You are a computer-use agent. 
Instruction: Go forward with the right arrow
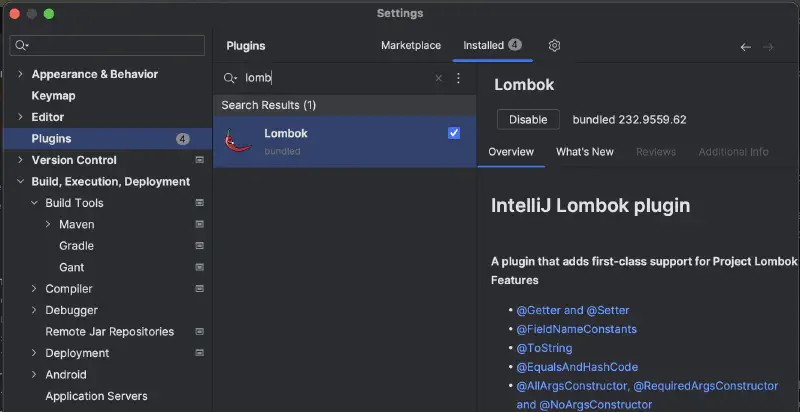tap(768, 47)
